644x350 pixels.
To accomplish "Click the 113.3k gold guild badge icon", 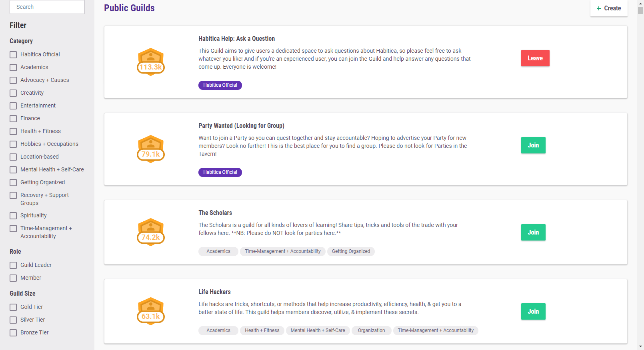I will tap(151, 62).
